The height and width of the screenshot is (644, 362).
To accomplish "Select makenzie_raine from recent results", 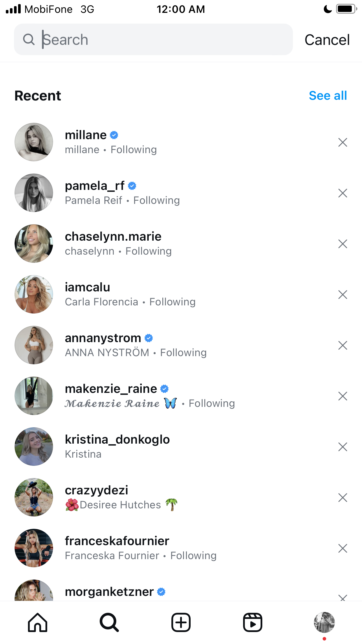I will (181, 396).
